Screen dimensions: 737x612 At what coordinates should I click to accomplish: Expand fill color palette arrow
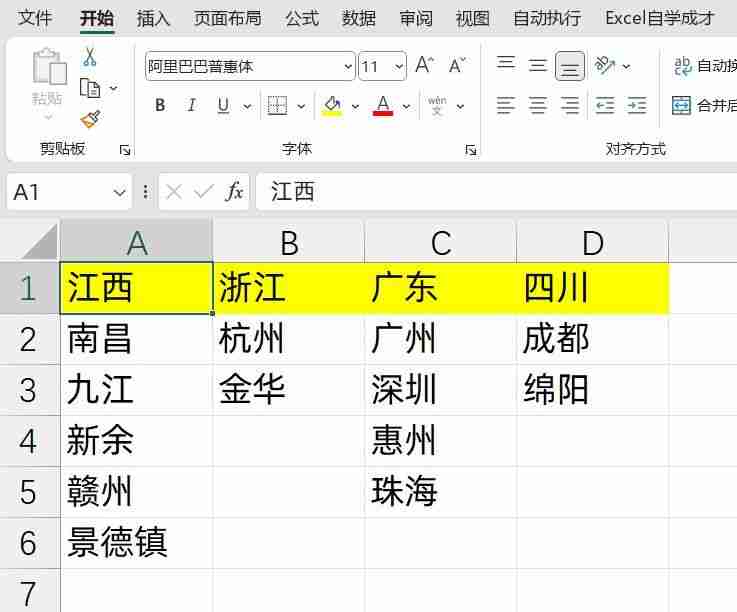(355, 107)
